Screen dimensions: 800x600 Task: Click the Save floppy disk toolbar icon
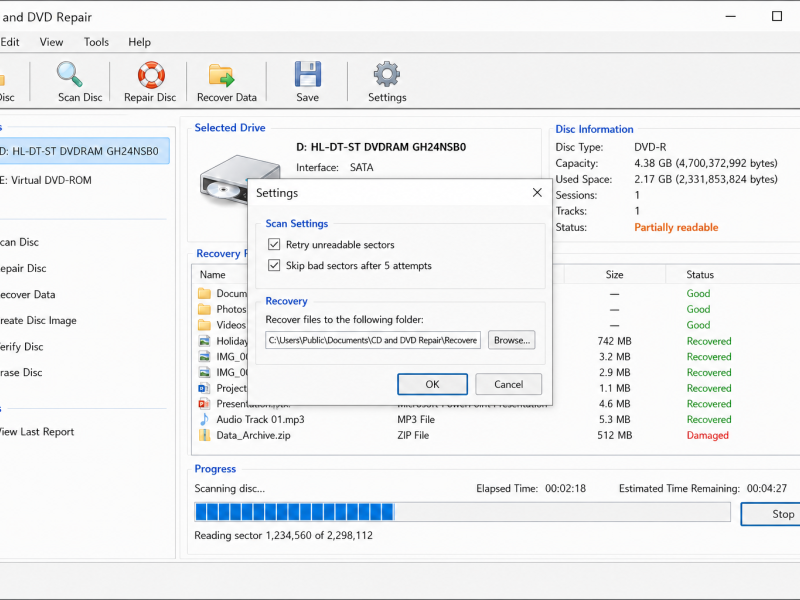point(308,74)
